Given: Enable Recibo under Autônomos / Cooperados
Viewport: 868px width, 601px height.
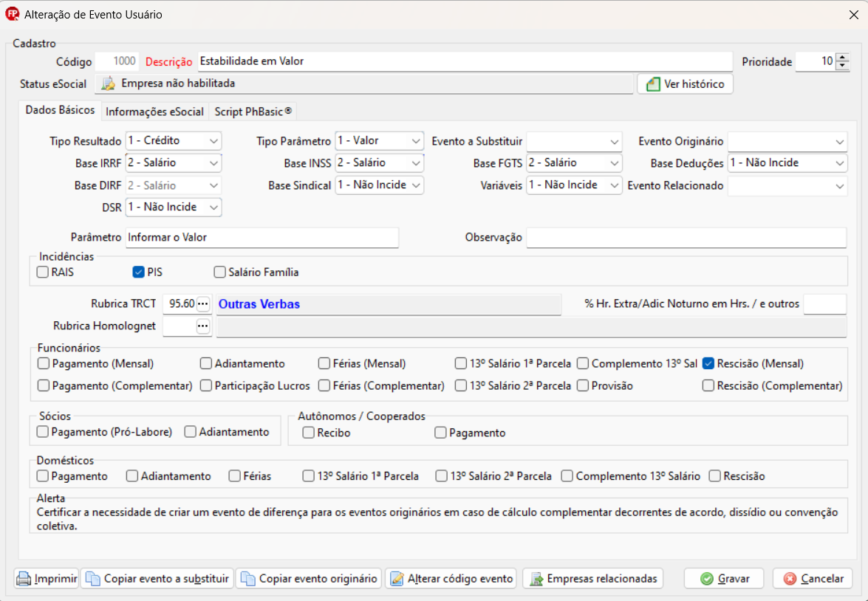Looking at the screenshot, I should tap(308, 433).
